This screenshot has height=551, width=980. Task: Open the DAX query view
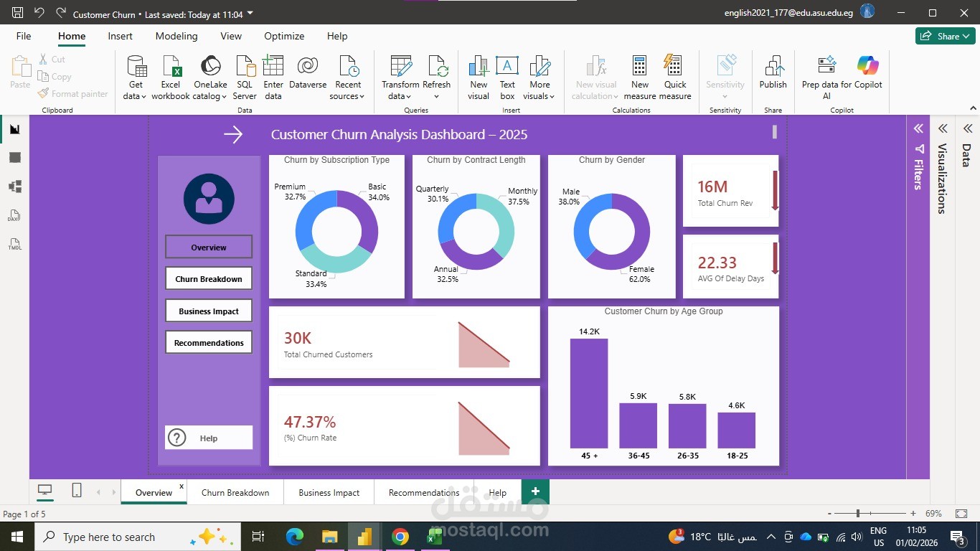tap(15, 215)
